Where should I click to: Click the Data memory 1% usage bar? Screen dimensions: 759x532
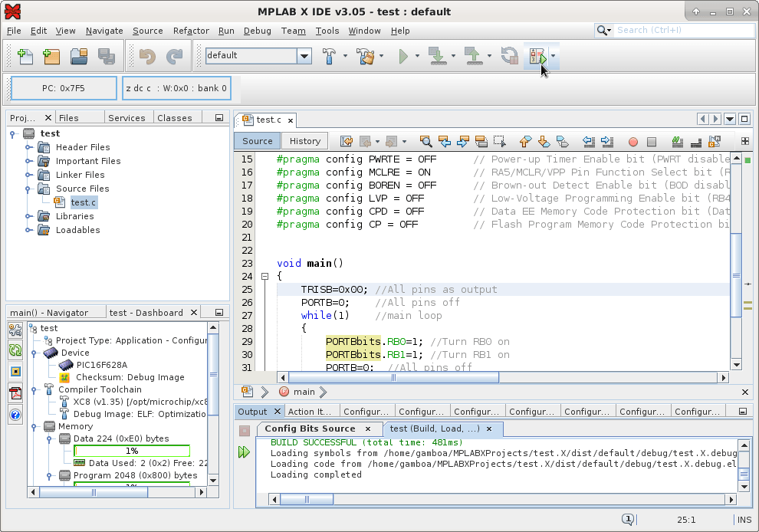132,451
